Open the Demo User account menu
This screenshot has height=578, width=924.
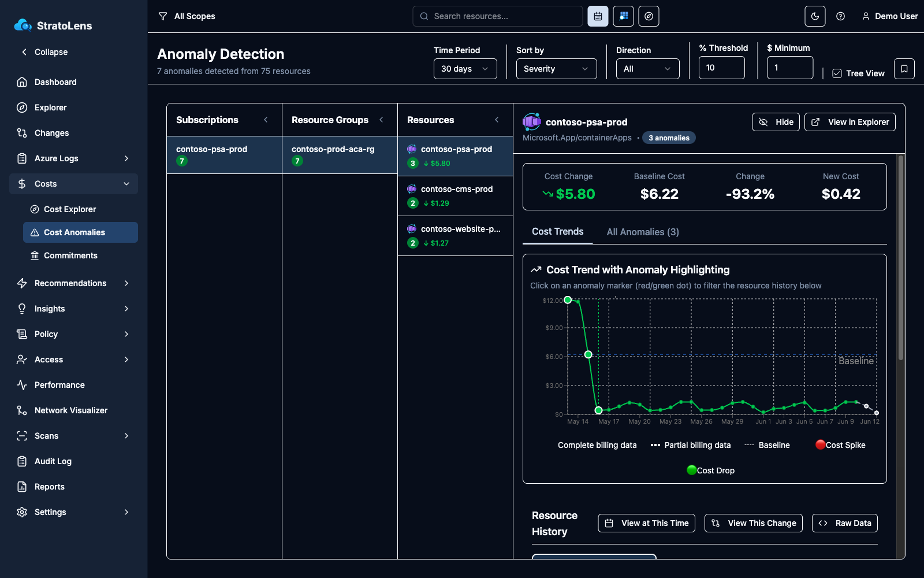pos(889,16)
